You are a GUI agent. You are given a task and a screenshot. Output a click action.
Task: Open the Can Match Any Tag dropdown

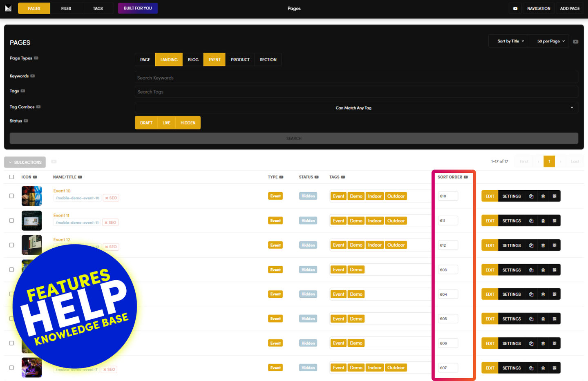(356, 108)
